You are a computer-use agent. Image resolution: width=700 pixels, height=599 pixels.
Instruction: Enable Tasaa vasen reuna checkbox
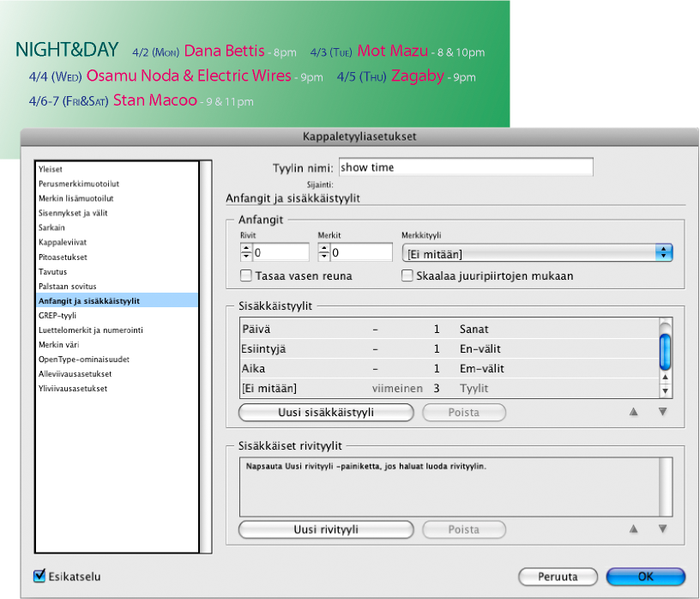coord(246,276)
